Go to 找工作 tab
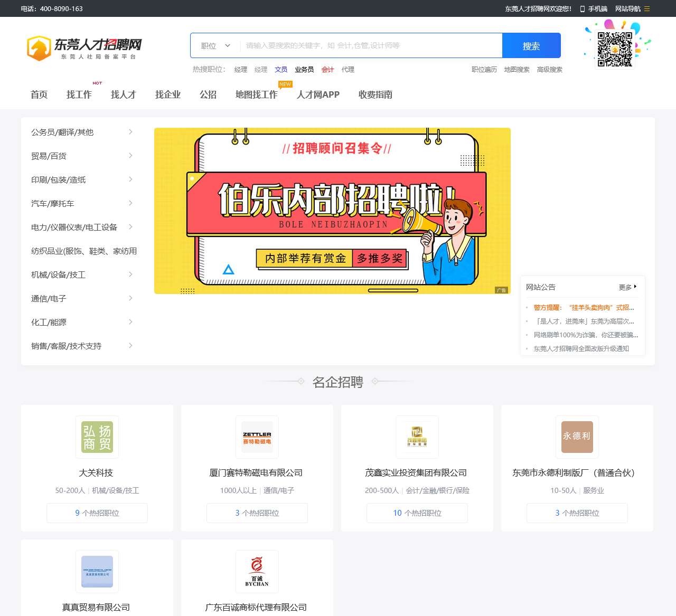Screen dimensions: 676x616 pos(79,94)
